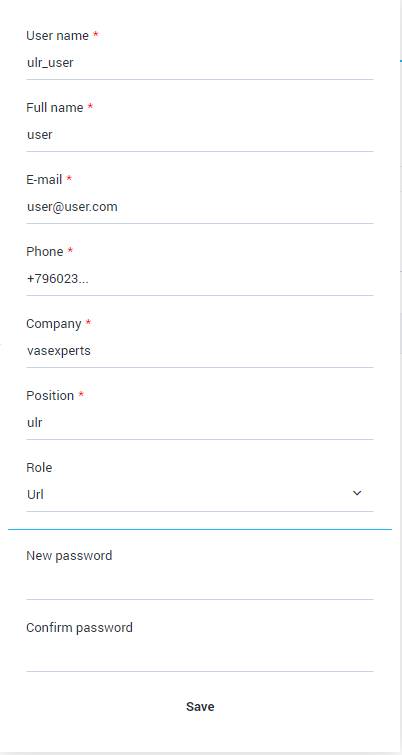
Task: Save the user form
Action: coord(200,707)
